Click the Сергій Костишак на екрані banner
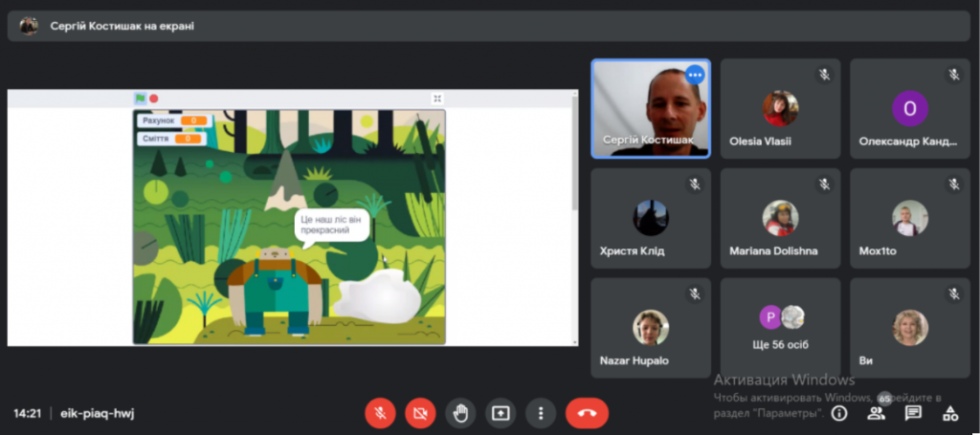Image resolution: width=980 pixels, height=435 pixels. [489, 26]
